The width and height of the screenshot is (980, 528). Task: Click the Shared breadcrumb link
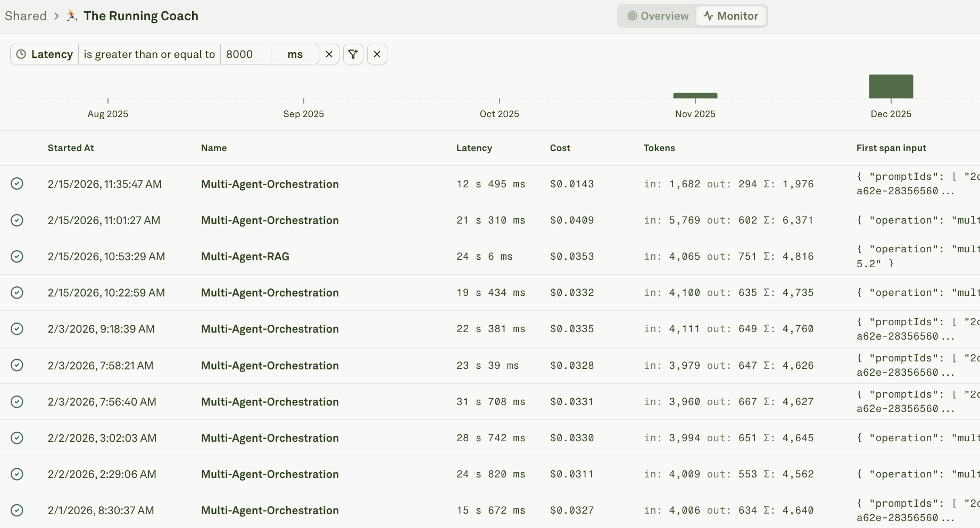click(26, 16)
